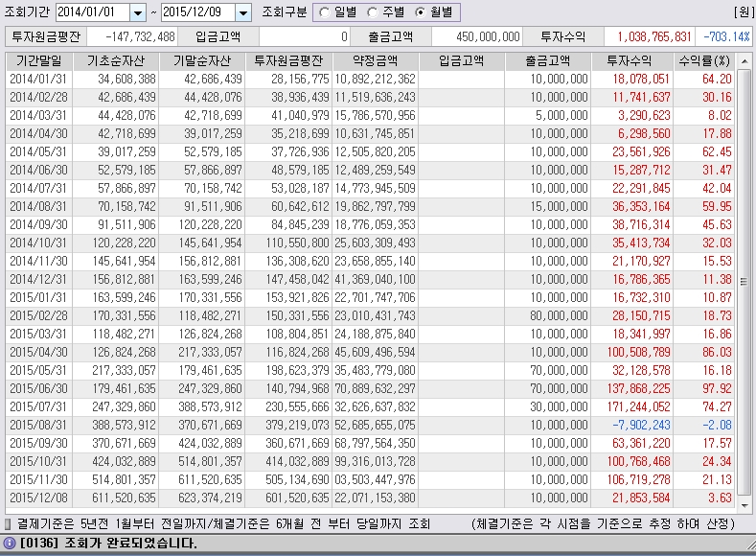Click the summary 입금고액 value 0
756x556 pixels.
[305, 36]
